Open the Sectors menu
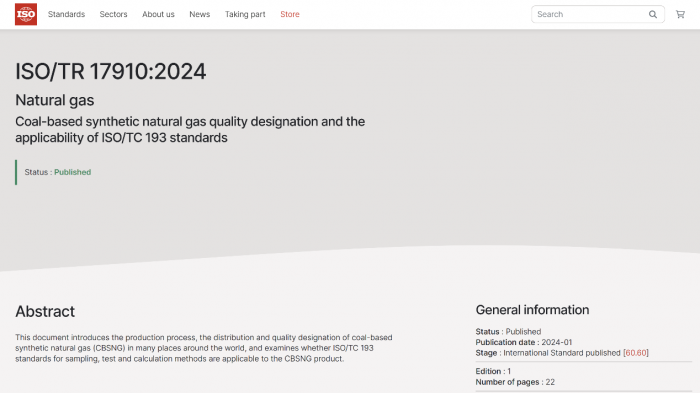The height and width of the screenshot is (393, 700). pyautogui.click(x=113, y=14)
